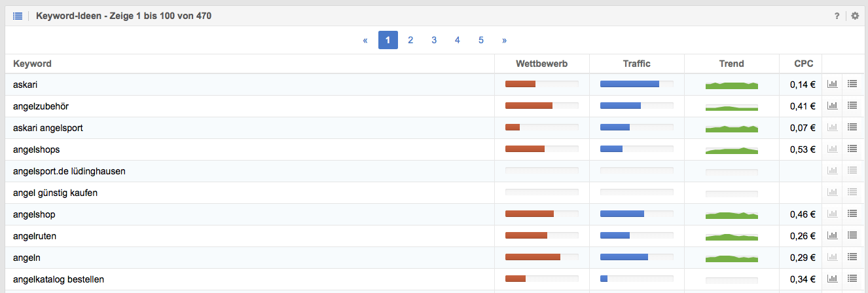Image resolution: width=868 pixels, height=293 pixels.
Task: Click list icon in angeln row
Action: point(852,257)
